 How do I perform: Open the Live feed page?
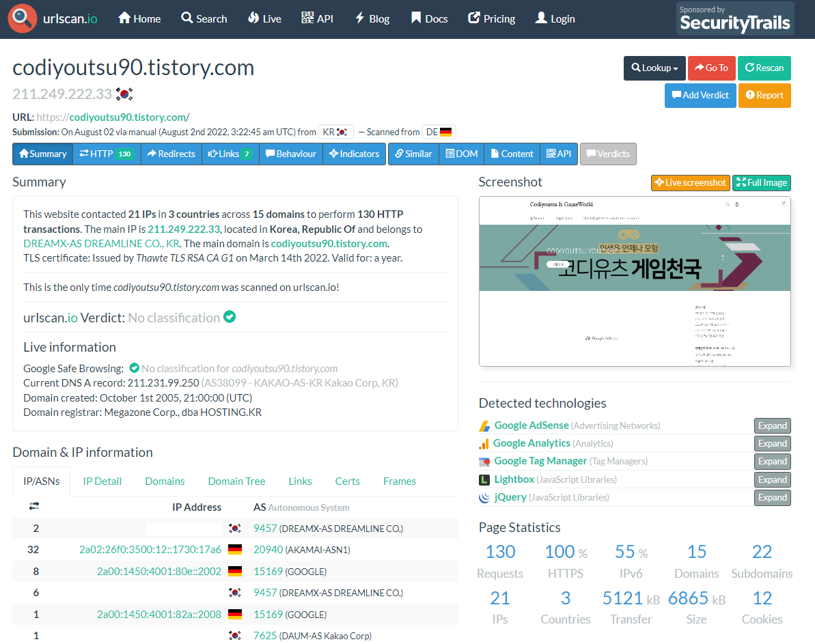click(x=264, y=18)
